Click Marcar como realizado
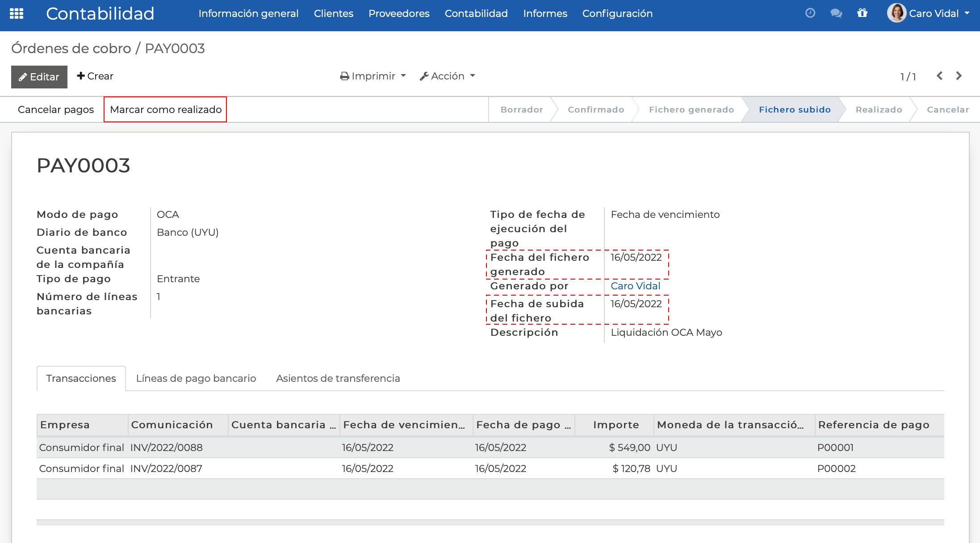This screenshot has height=543, width=980. click(165, 109)
